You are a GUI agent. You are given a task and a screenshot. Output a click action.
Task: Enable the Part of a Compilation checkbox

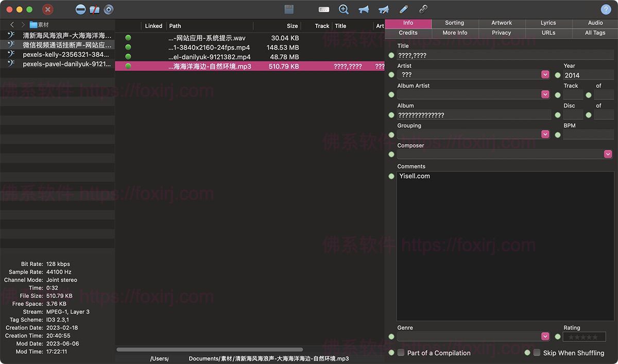coord(401,353)
